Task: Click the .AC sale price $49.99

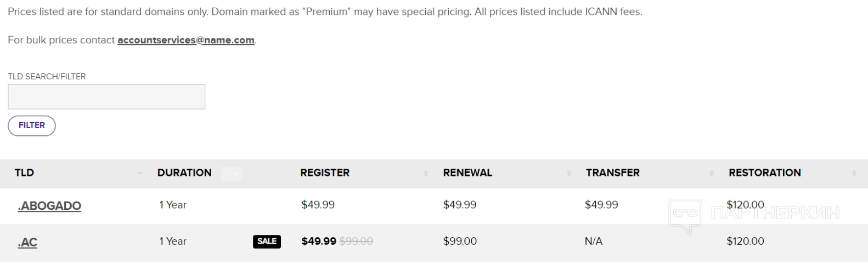Action: pos(319,242)
